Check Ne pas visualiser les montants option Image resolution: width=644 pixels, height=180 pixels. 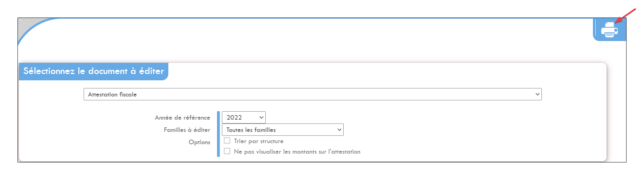[227, 151]
